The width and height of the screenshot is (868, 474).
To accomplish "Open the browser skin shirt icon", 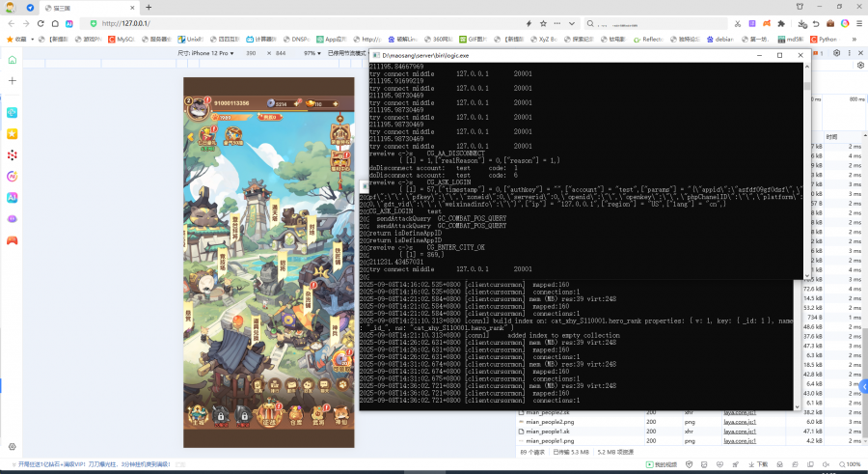I will click(800, 7).
